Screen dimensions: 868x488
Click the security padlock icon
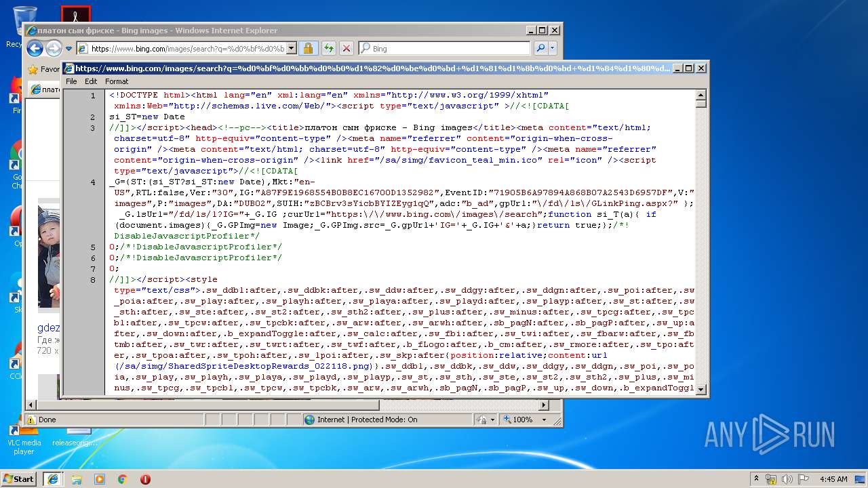[308, 48]
